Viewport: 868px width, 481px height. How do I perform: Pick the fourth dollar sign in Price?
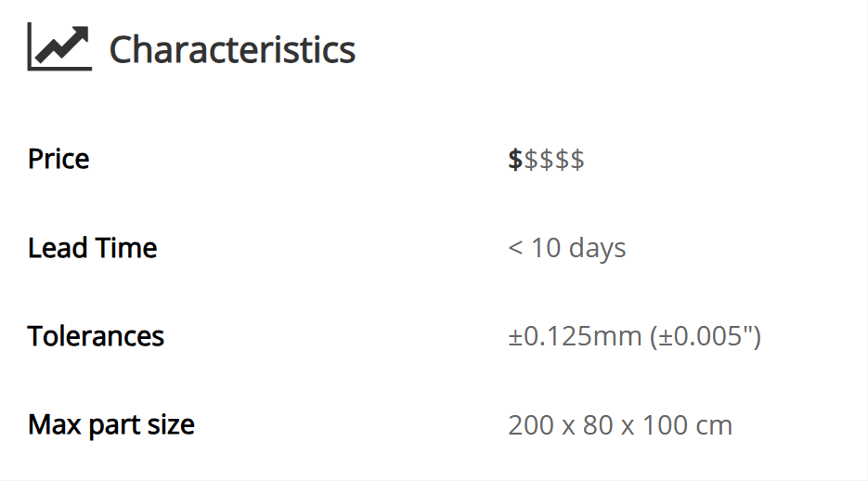562,160
